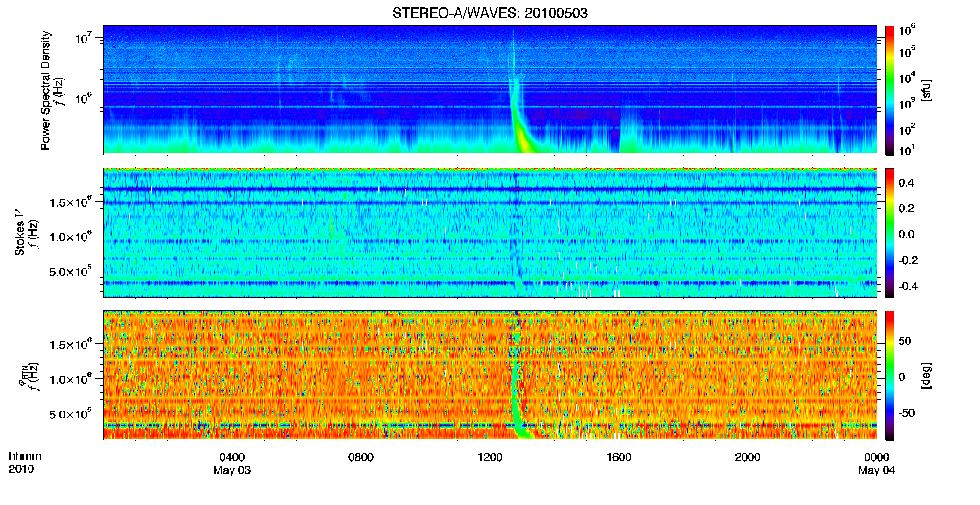
Task: Select the 10^6 label on the sfu colorbar
Action: [x=907, y=30]
